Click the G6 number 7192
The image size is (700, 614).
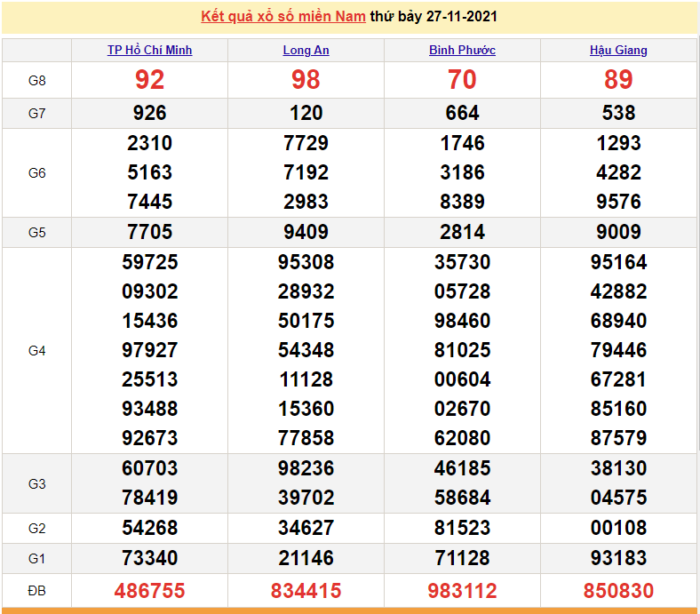(x=306, y=172)
